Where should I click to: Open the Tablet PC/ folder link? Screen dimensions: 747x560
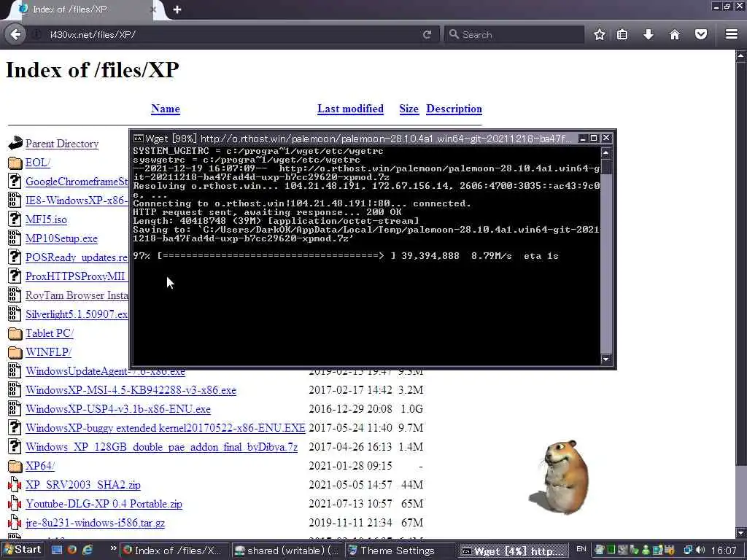pyautogui.click(x=50, y=333)
